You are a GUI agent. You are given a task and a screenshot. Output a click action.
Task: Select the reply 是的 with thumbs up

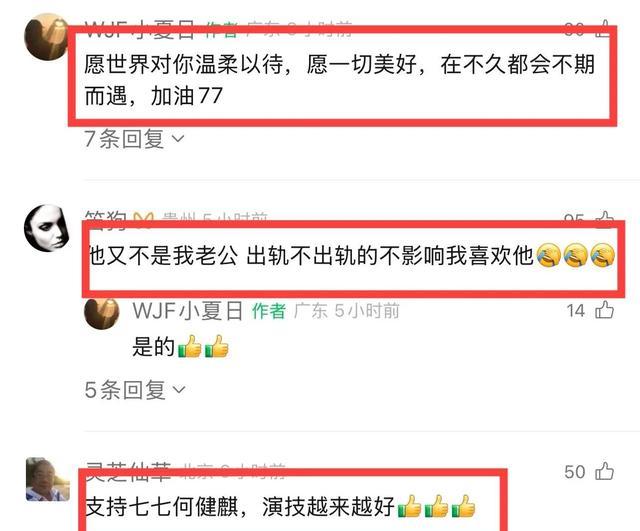coord(180,346)
